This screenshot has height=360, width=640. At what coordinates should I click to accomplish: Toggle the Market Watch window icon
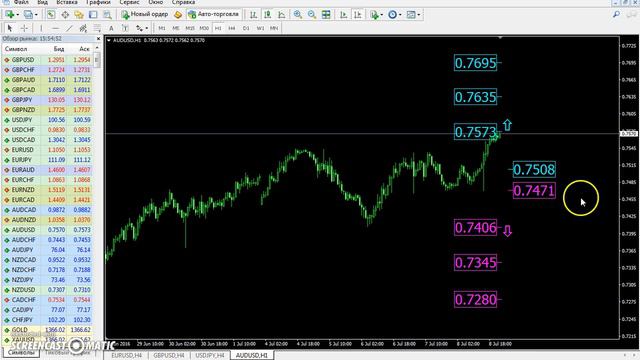coord(51,15)
